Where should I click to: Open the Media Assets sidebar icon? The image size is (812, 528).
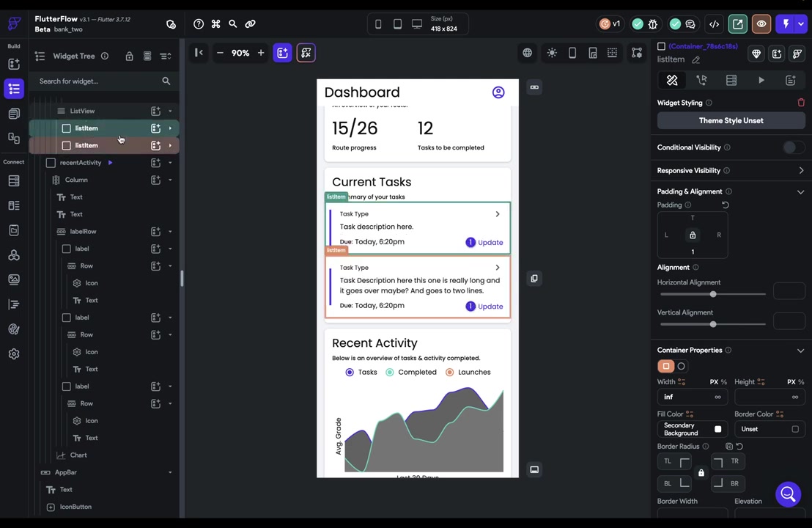pos(14,279)
